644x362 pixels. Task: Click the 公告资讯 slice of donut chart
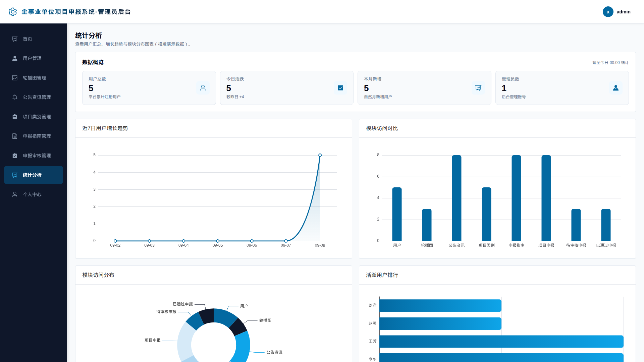click(242, 347)
